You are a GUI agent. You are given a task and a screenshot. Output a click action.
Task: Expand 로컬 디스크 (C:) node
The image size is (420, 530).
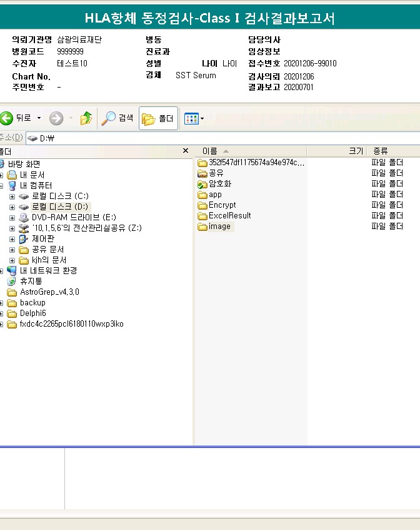click(x=12, y=196)
